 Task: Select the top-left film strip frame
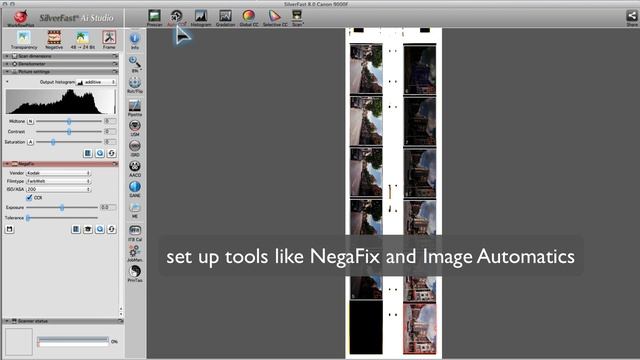point(366,69)
